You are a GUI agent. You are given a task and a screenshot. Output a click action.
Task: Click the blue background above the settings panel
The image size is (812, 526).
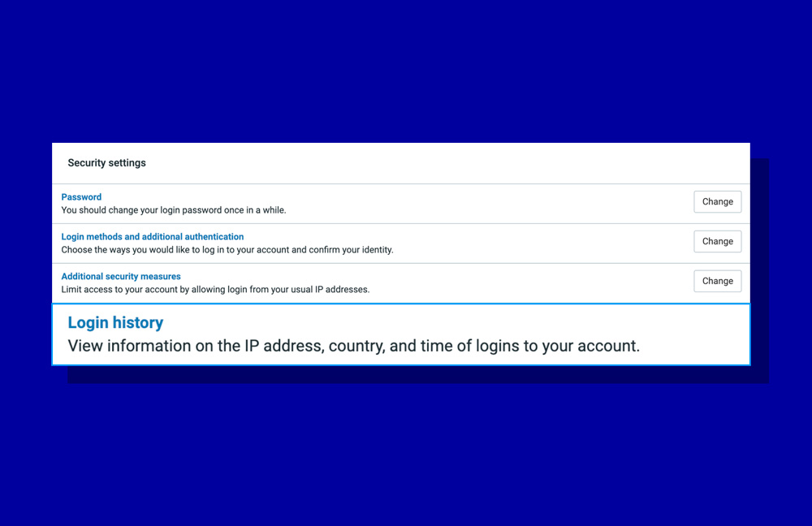click(406, 73)
